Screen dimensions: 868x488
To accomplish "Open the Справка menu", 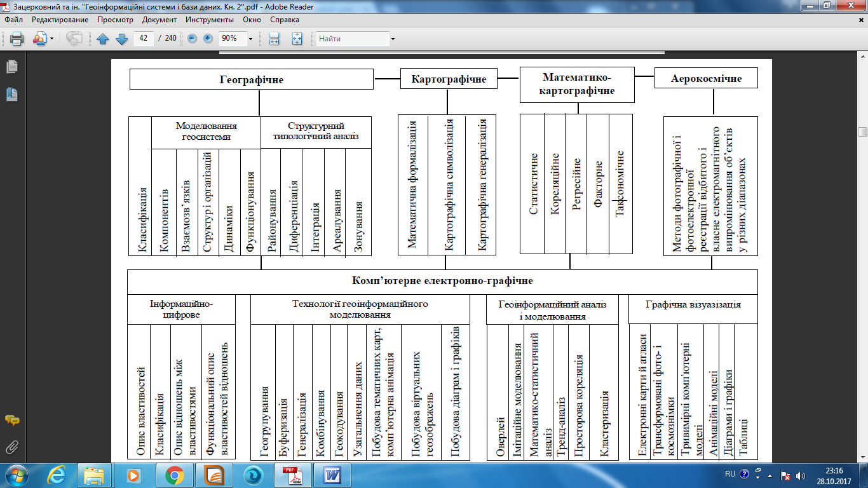I will click(284, 20).
